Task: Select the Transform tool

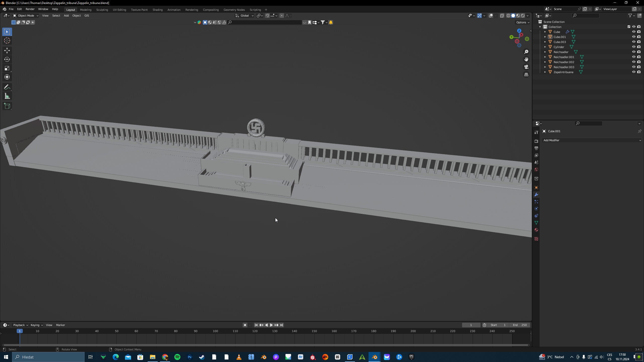Action: click(7, 77)
